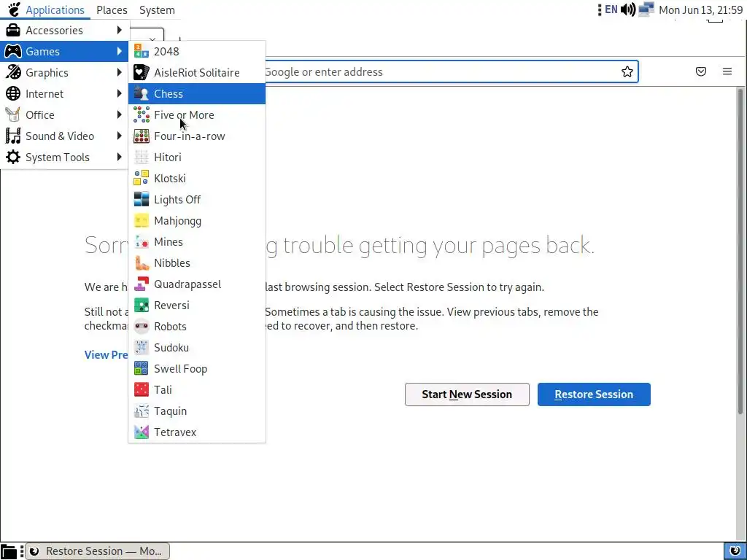The image size is (747, 560).
Task: Launch Nibbles worm icon
Action: [141, 262]
